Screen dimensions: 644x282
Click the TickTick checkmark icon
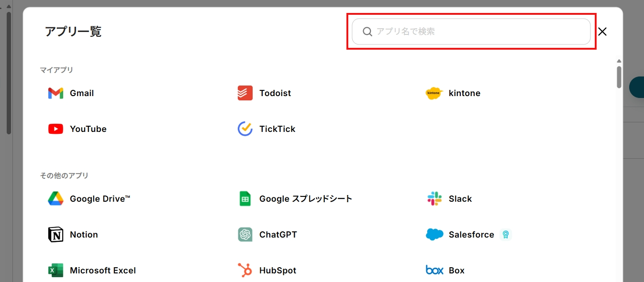click(x=245, y=129)
